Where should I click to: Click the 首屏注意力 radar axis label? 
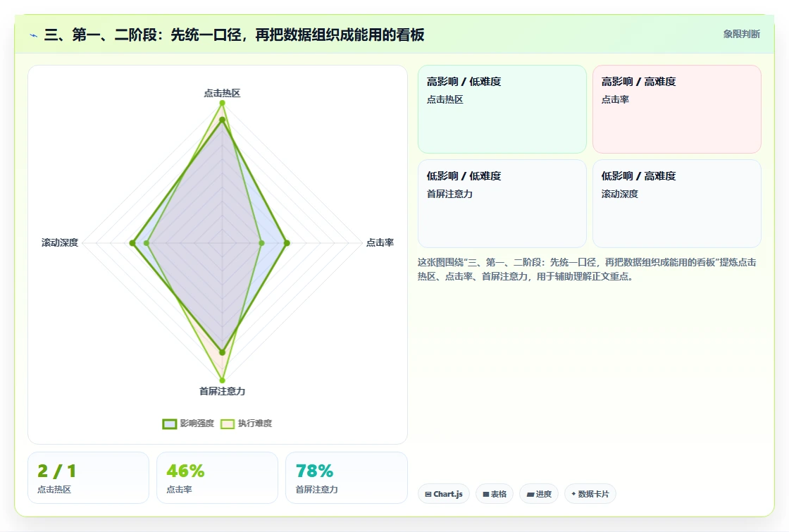coord(222,391)
